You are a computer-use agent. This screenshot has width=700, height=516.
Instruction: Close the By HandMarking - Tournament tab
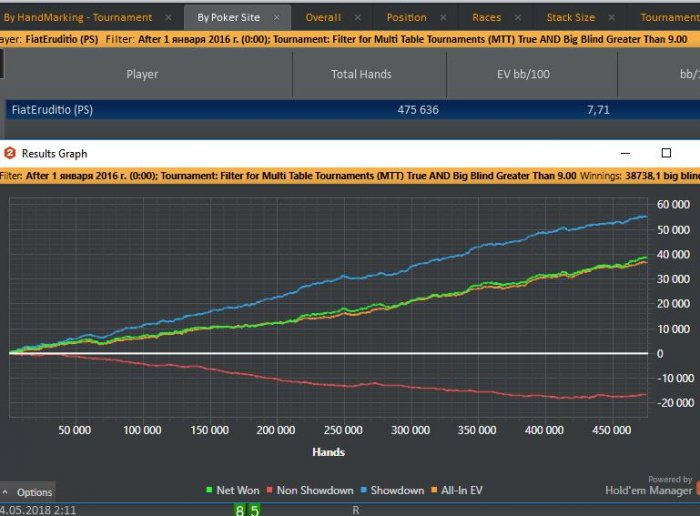click(168, 17)
